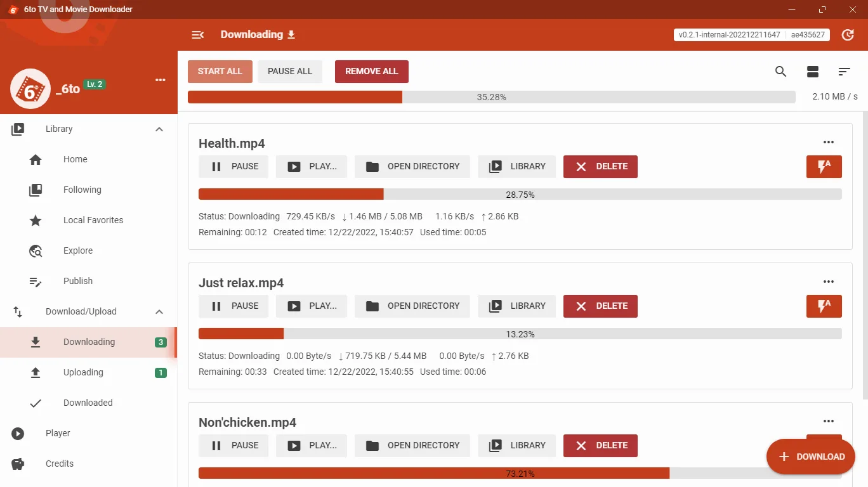
Task: Click the Downloading count badge 3
Action: tap(161, 342)
